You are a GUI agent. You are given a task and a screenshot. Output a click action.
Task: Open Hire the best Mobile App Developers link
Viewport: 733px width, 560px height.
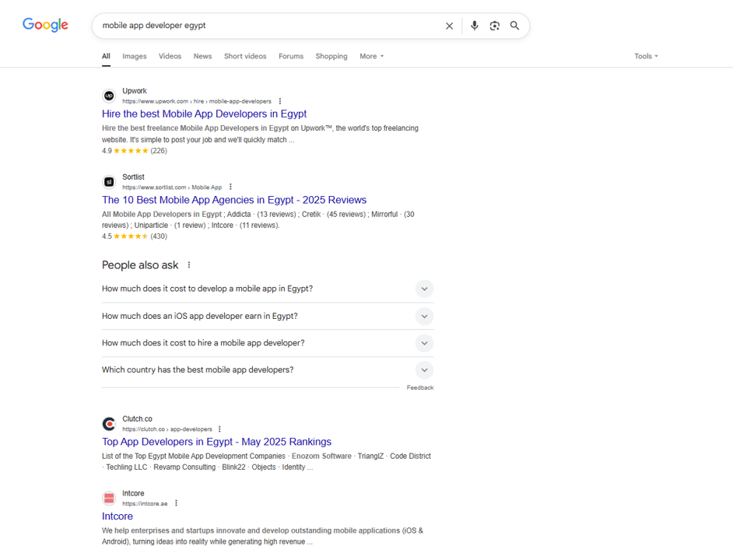(x=205, y=114)
